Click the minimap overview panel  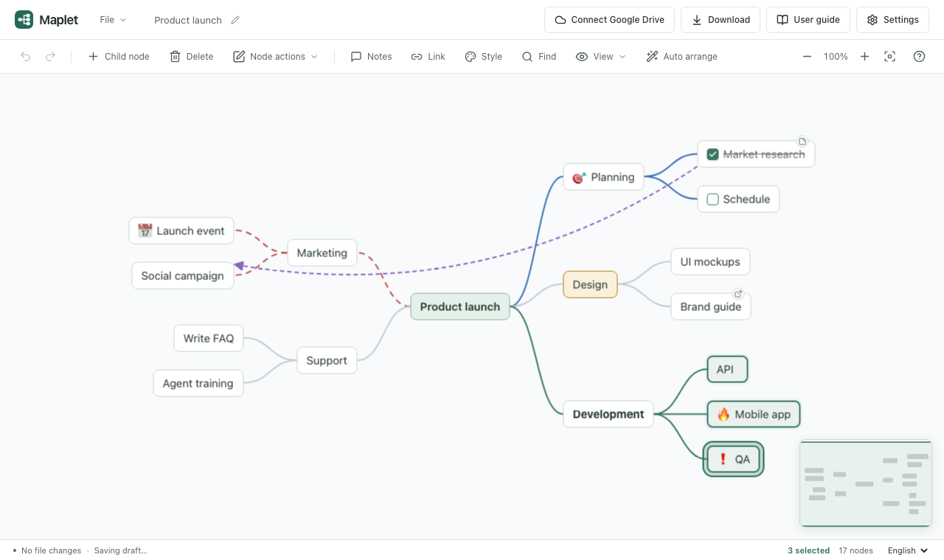(866, 483)
